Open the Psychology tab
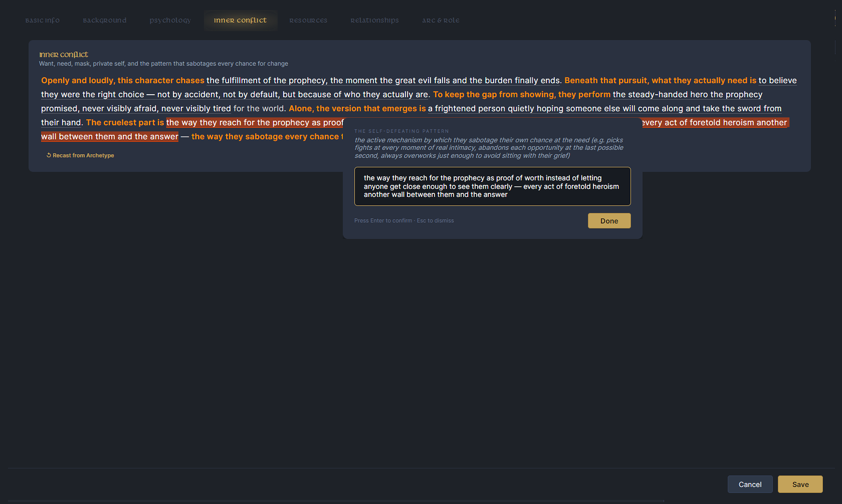842x504 pixels. (x=170, y=20)
